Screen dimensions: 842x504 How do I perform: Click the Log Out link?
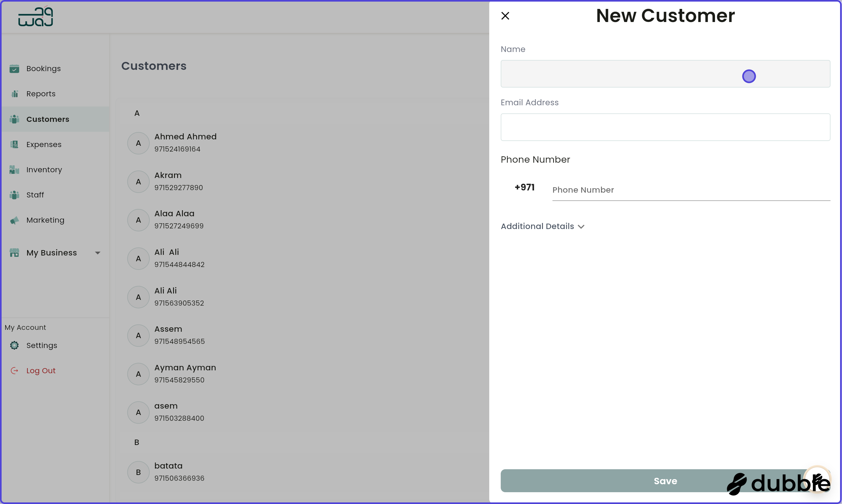[41, 370]
